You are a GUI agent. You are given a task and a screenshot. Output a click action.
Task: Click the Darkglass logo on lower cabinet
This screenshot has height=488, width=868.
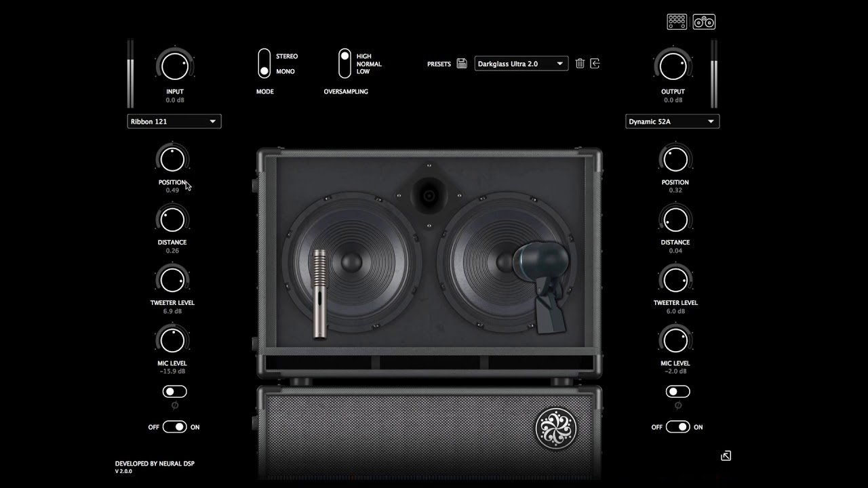tap(556, 428)
